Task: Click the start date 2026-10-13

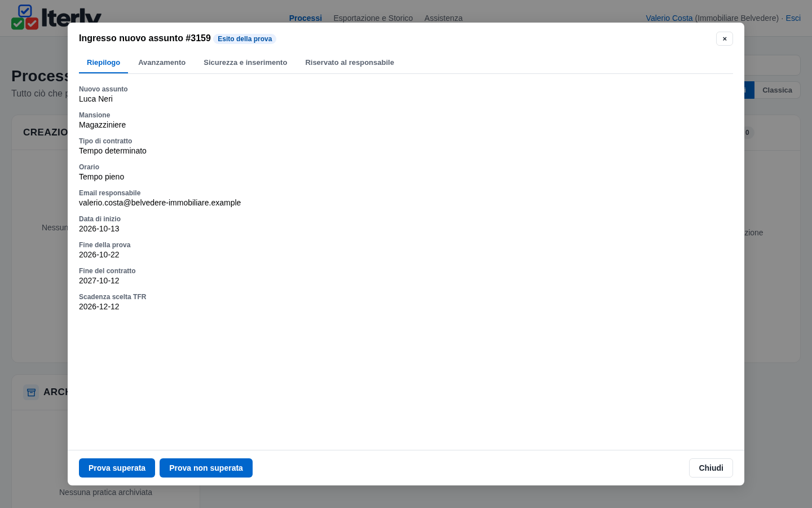Action: tap(99, 229)
